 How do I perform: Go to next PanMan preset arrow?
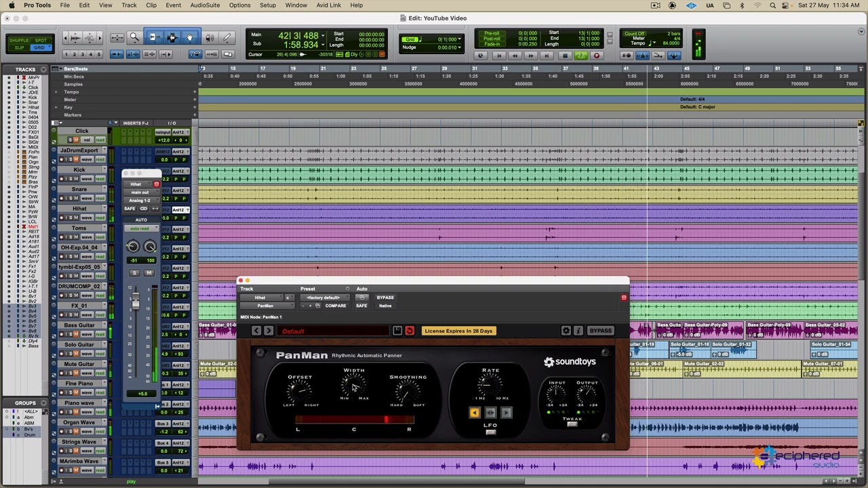[x=269, y=331]
